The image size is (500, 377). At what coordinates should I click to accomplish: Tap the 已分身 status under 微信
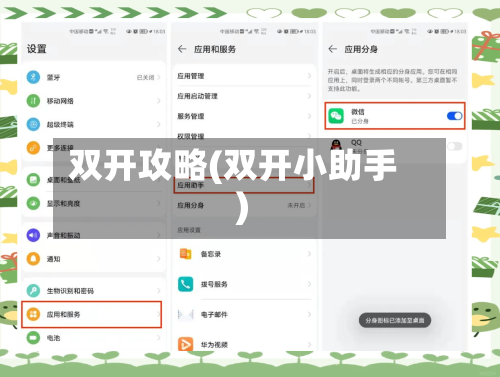click(x=360, y=121)
